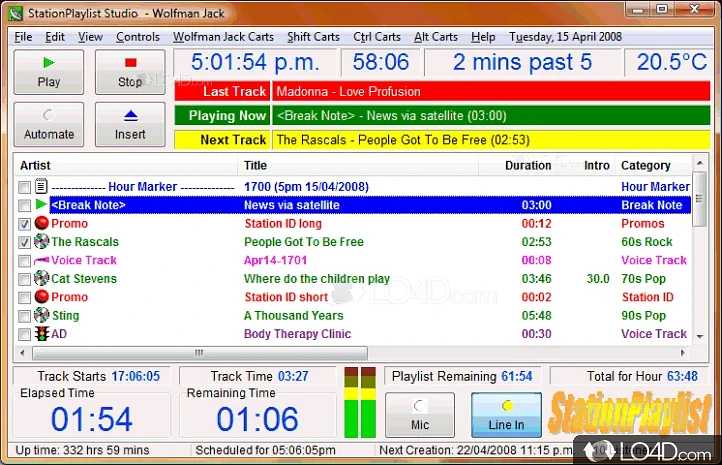Click the Hour Marker note page icon
Screen dimensions: 722x465
(x=41, y=186)
